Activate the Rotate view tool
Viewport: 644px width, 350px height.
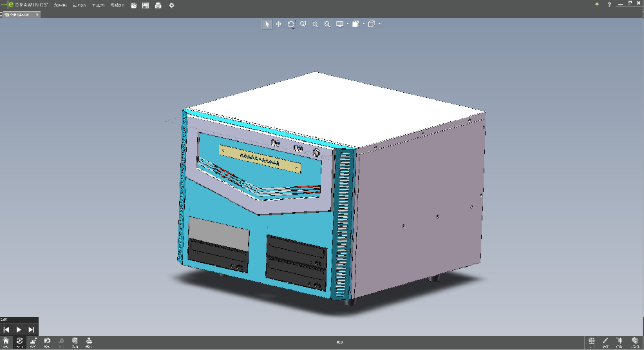[x=291, y=24]
